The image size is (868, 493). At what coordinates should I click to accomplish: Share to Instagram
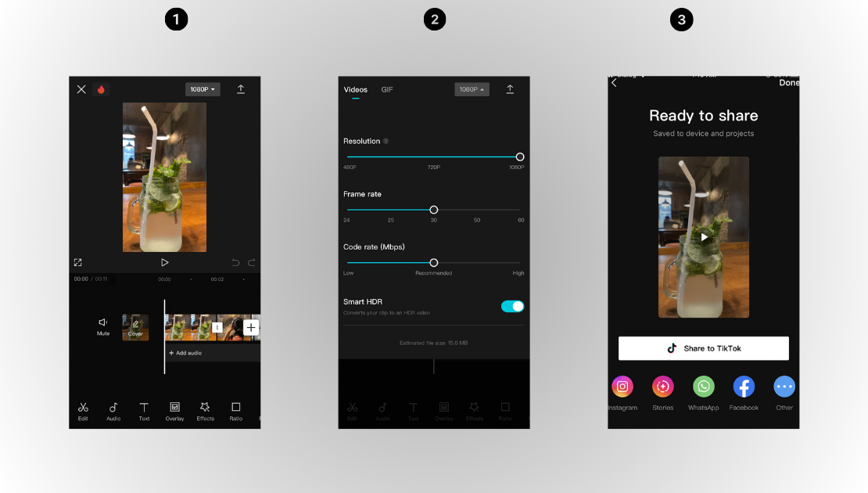622,387
